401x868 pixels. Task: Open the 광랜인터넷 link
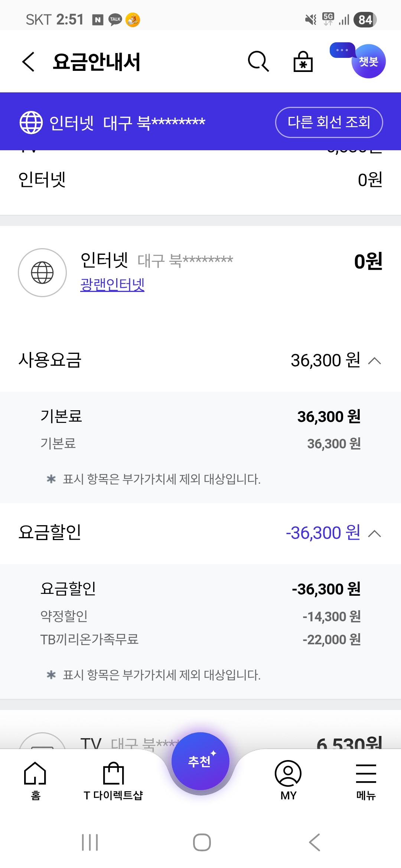click(x=113, y=285)
